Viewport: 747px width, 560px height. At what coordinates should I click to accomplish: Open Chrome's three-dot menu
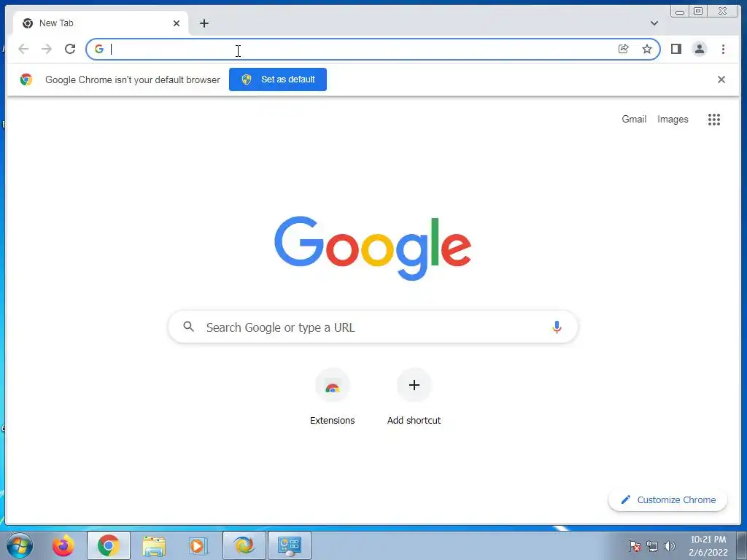click(723, 49)
